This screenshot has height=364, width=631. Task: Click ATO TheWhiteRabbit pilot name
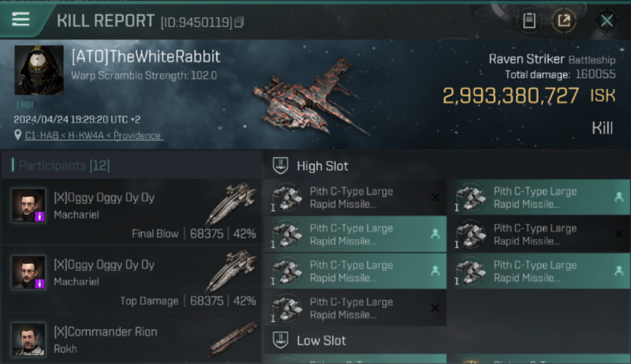[146, 57]
